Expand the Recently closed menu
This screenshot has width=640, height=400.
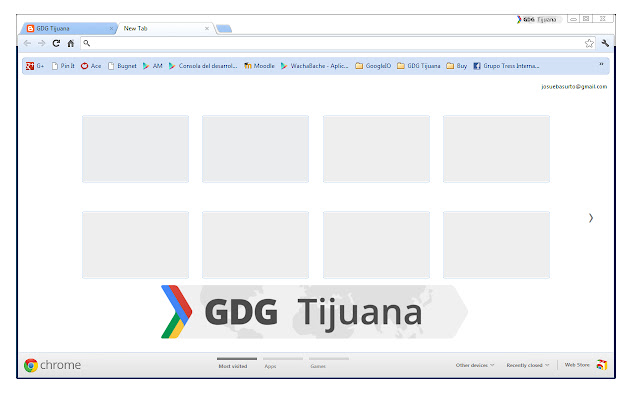pyautogui.click(x=528, y=365)
